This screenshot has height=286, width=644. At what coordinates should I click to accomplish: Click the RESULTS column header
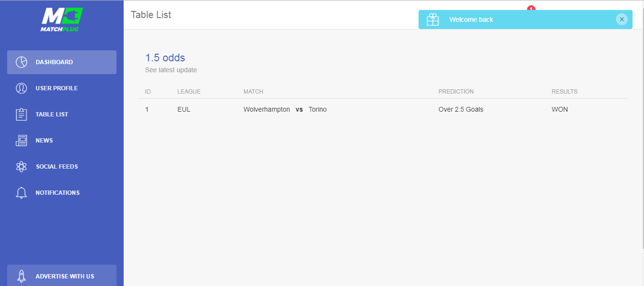pos(565,92)
